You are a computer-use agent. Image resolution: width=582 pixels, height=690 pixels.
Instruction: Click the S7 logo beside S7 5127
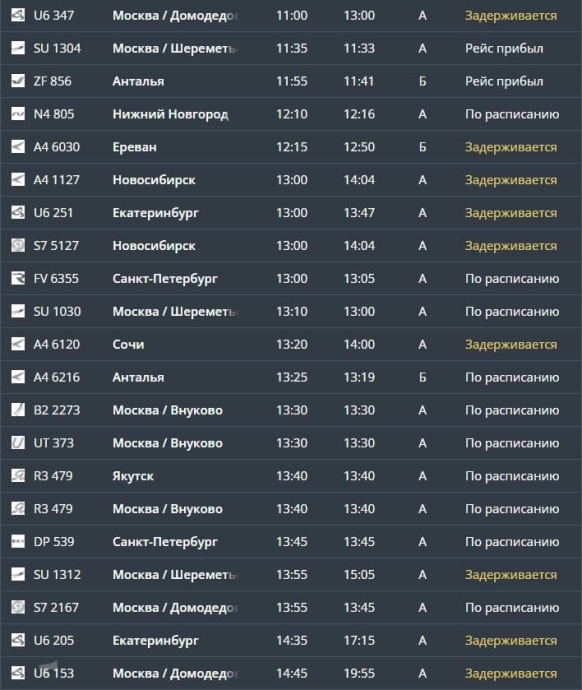coord(18,246)
